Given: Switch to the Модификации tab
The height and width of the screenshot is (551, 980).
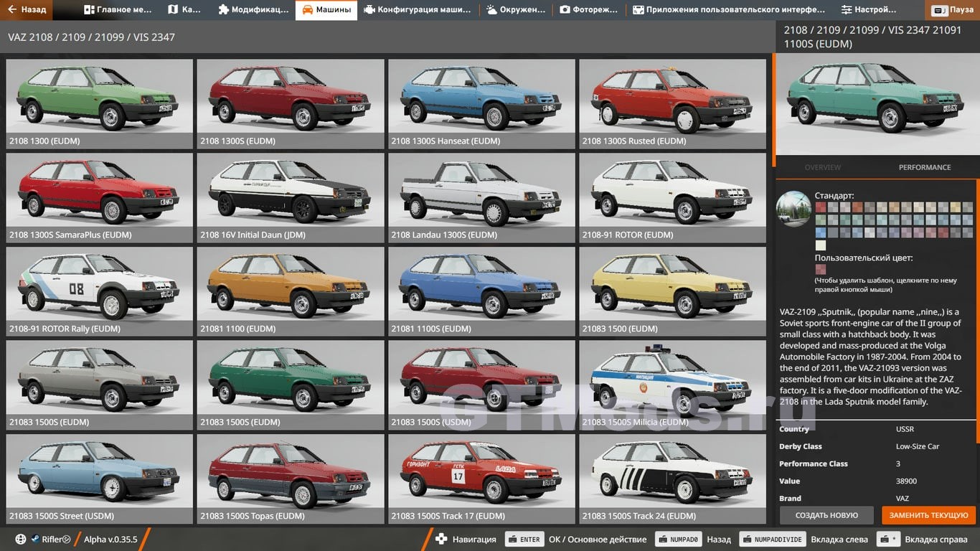Looking at the screenshot, I should pyautogui.click(x=253, y=10).
